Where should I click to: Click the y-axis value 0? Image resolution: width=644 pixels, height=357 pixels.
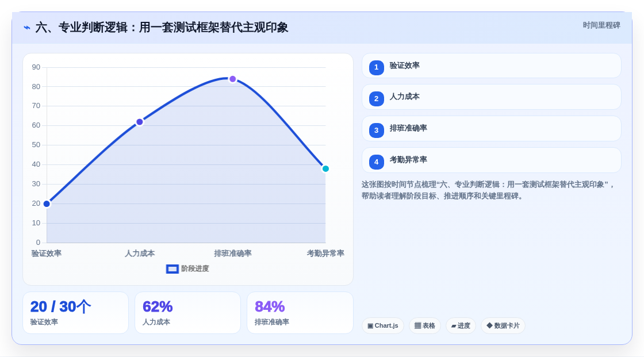click(x=38, y=243)
